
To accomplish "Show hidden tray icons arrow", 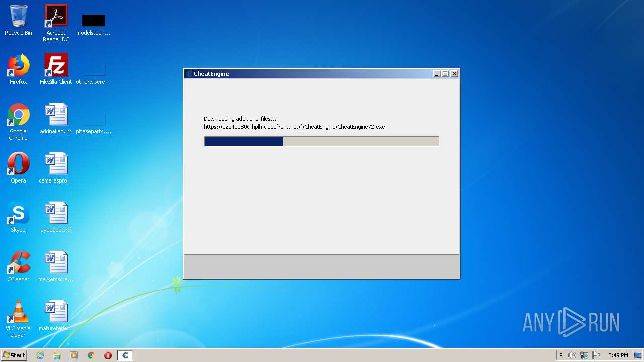I will pyautogui.click(x=561, y=355).
